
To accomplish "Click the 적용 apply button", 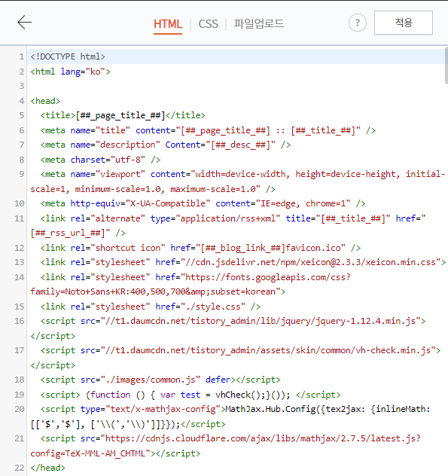I will (404, 23).
